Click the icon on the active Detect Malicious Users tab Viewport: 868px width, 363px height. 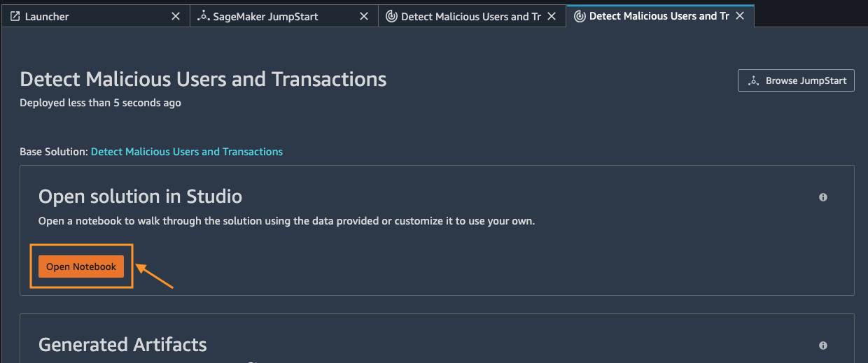click(580, 16)
